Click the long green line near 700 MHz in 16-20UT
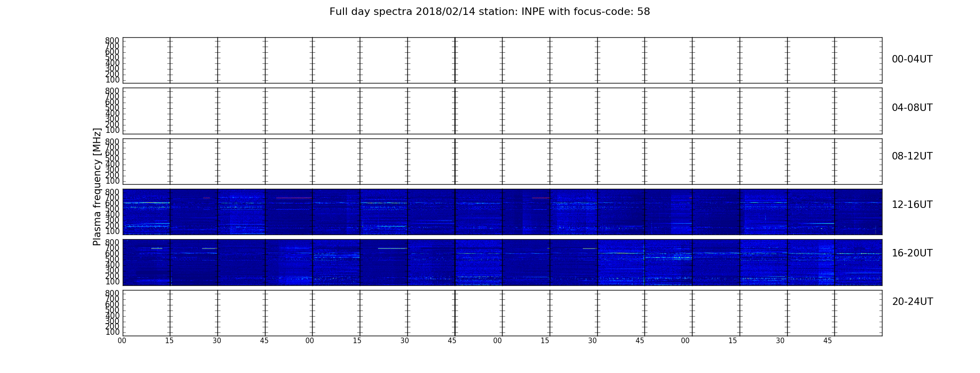Image resolution: width=980 pixels, height=373 pixels. pos(392,248)
